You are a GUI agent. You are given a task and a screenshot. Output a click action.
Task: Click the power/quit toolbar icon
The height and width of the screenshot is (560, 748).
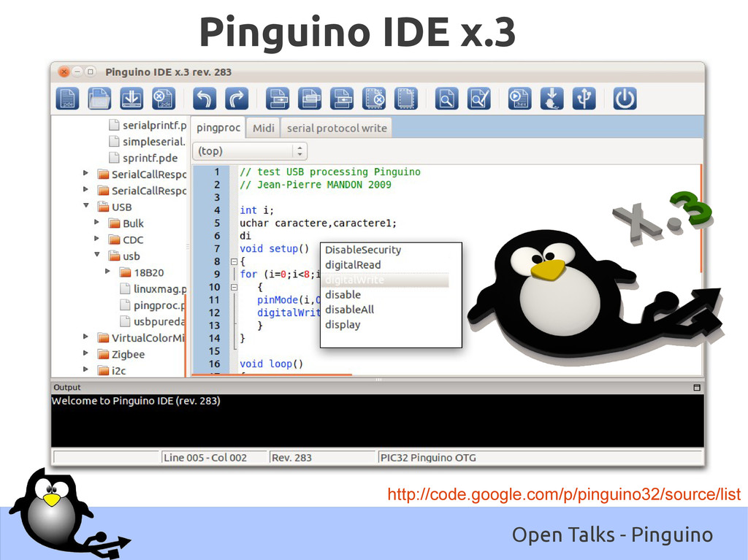pos(625,99)
